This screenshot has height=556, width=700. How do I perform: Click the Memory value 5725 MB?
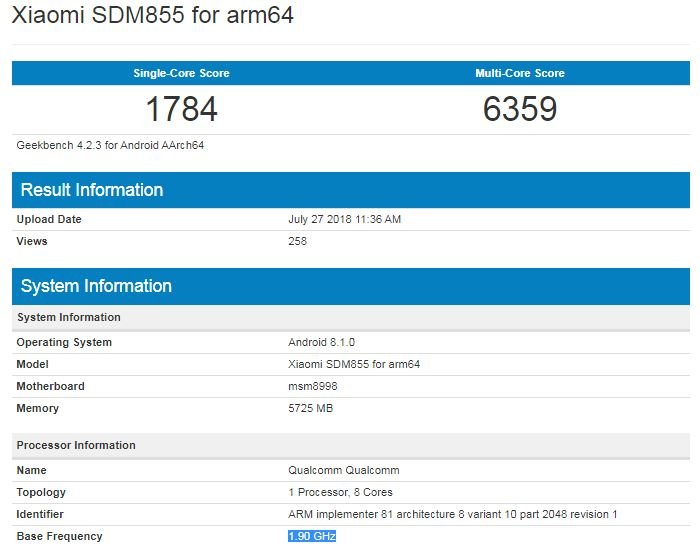point(310,408)
